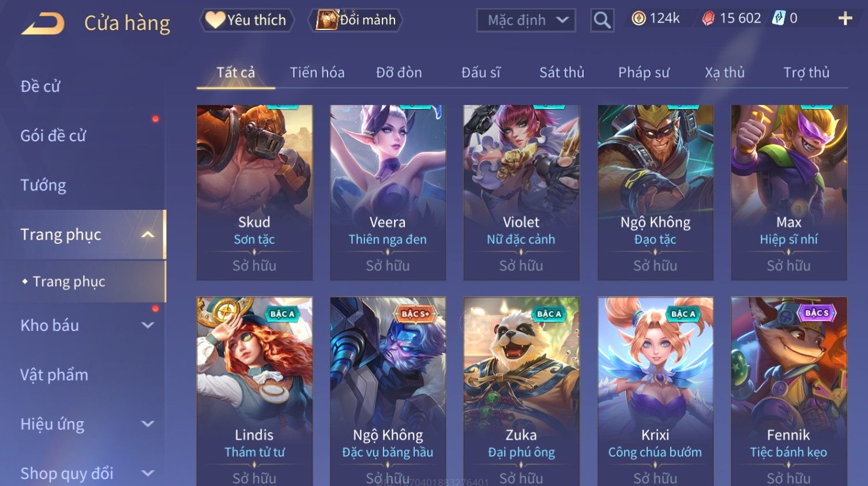The width and height of the screenshot is (868, 486).
Task: Select Fennik Tiệc bánh kẹo skin card
Action: point(788,391)
